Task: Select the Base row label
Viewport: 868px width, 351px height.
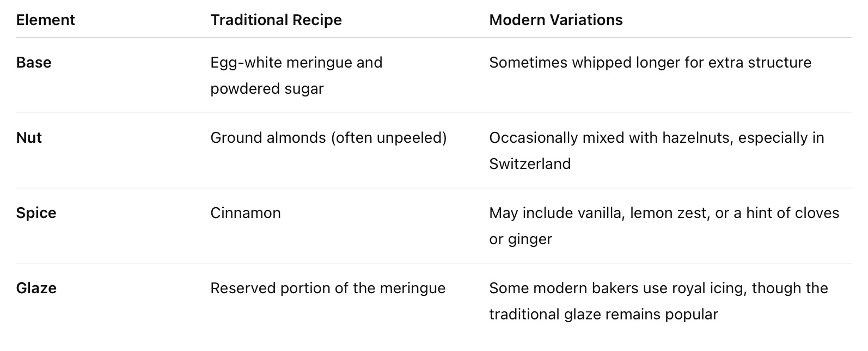Action: tap(34, 63)
